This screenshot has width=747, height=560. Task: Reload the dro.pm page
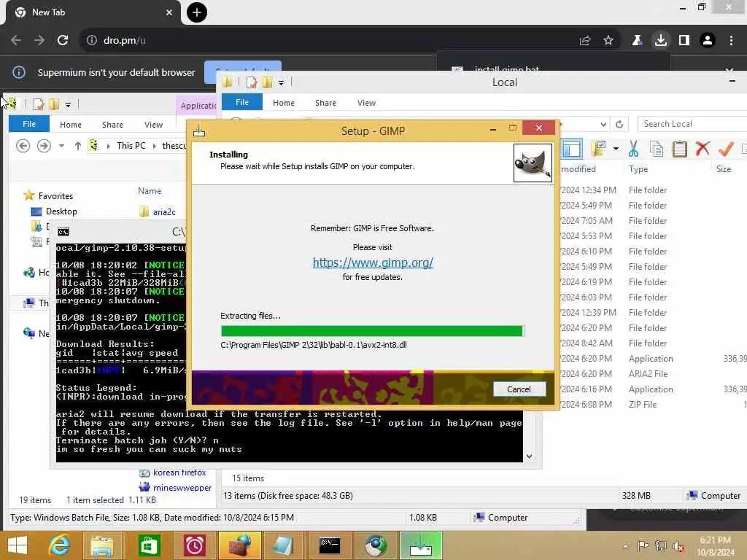[63, 41]
